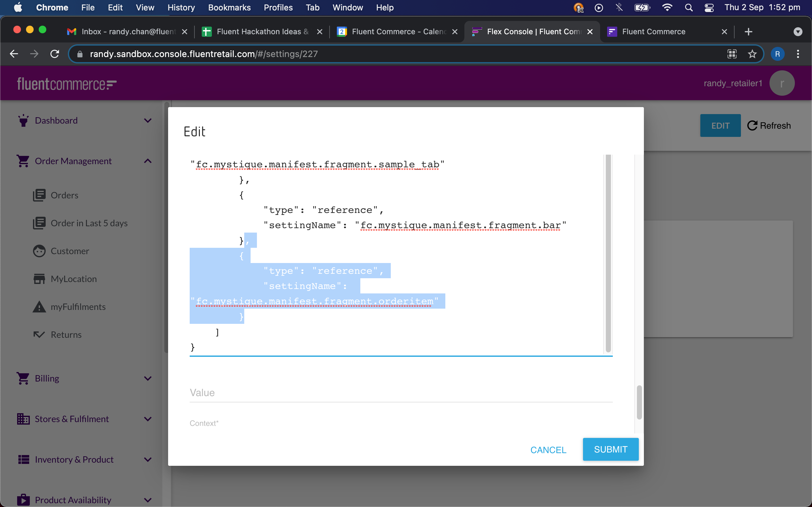Click the Order Management cart icon

(22, 161)
